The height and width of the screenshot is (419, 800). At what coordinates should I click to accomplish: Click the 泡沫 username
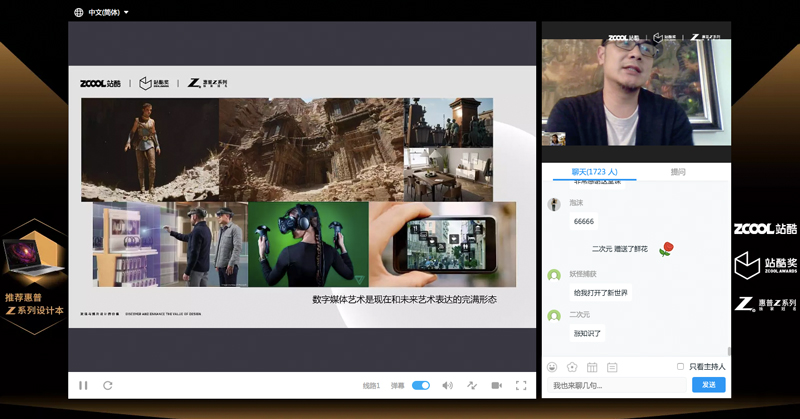pyautogui.click(x=576, y=203)
